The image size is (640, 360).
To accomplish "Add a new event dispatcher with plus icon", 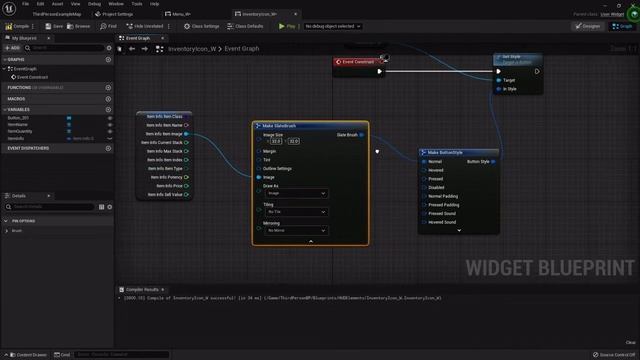I will point(108,148).
